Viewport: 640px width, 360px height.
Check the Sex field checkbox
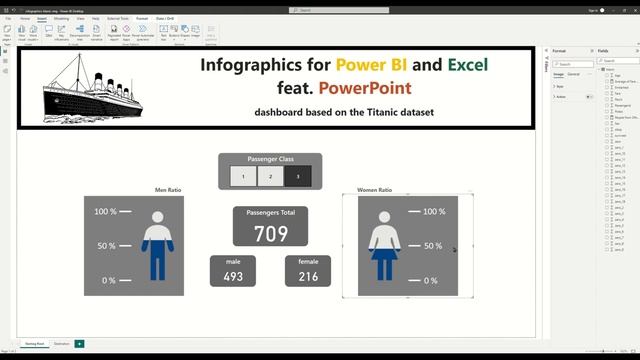click(607, 123)
